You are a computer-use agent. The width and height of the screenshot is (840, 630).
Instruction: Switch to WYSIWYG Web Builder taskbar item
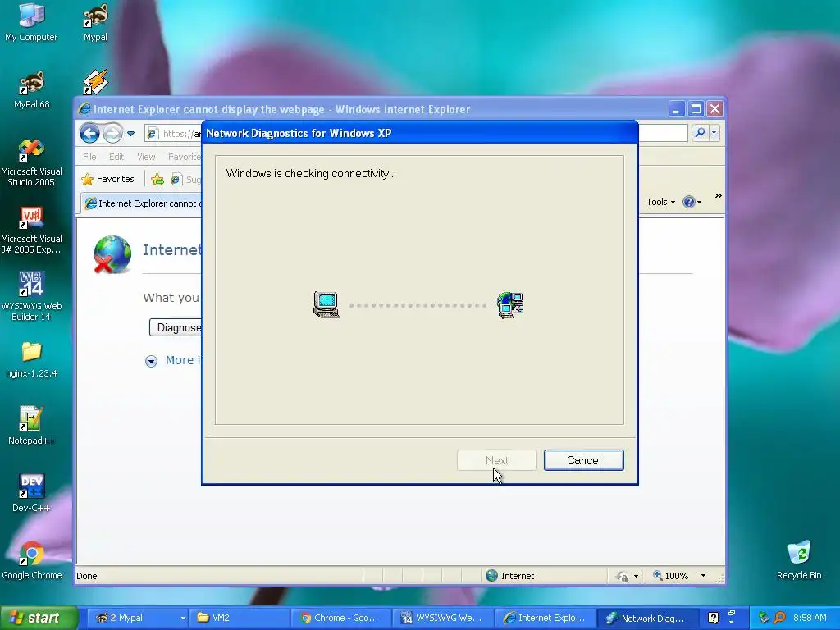point(443,619)
